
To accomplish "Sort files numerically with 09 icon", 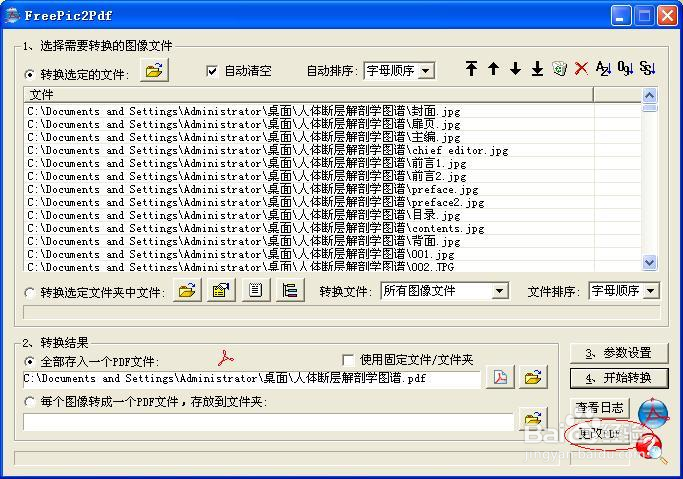I will click(x=626, y=69).
